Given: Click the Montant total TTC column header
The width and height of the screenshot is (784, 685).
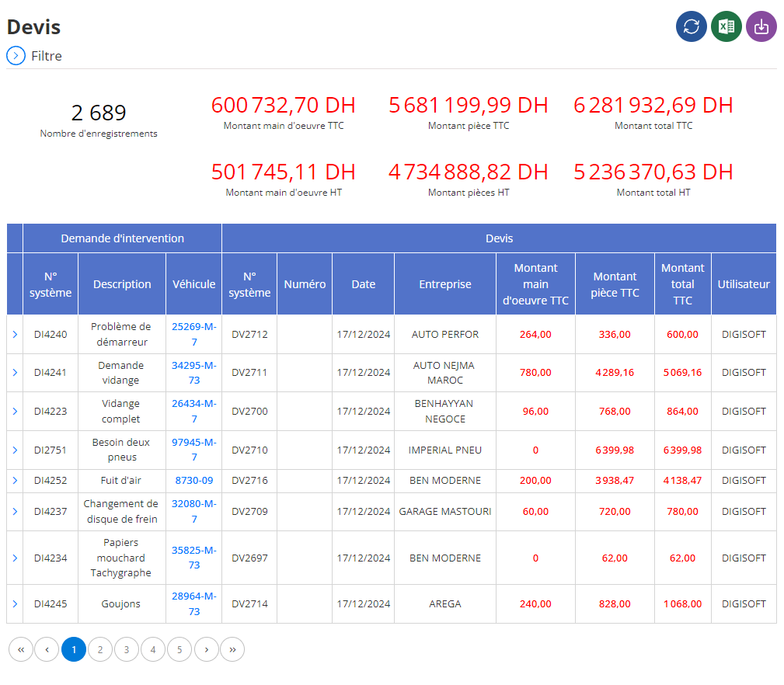Looking at the screenshot, I should 682,284.
